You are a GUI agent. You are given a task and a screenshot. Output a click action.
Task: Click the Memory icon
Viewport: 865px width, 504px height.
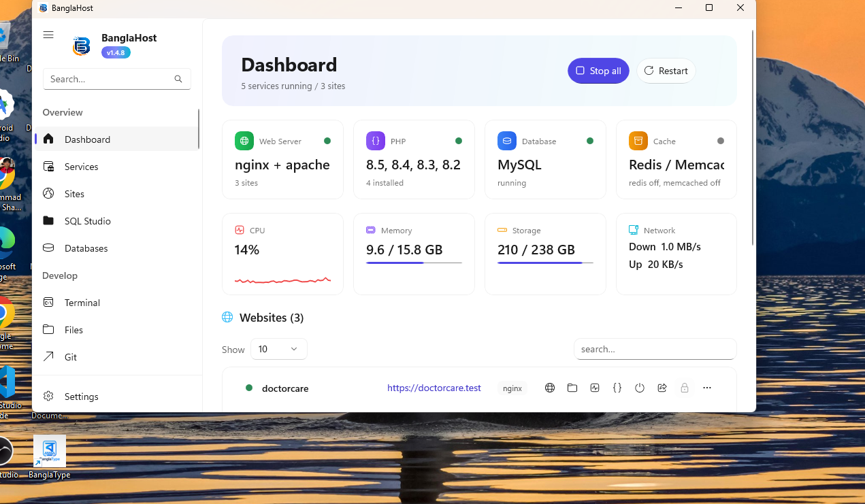(371, 230)
